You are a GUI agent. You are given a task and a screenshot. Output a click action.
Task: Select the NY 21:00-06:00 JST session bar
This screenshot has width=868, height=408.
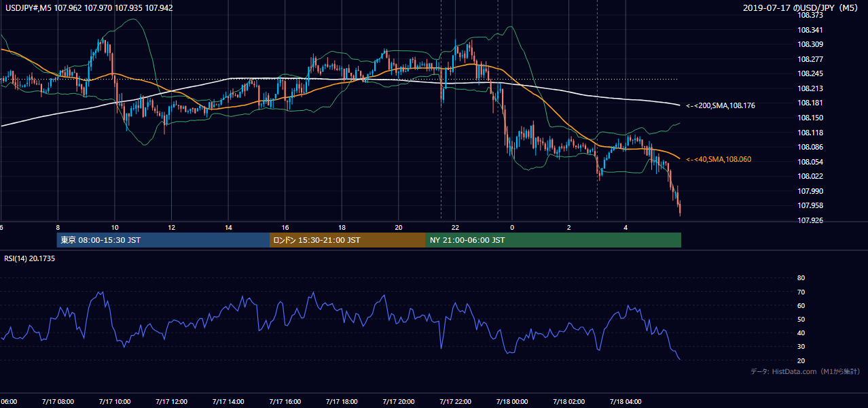554,240
